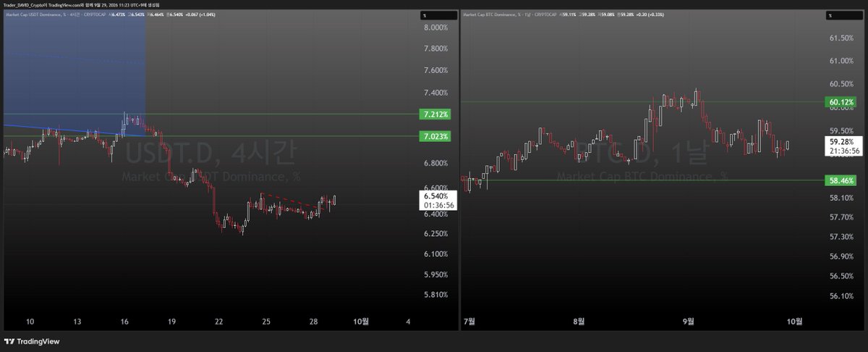Viewport: 868px width, 352px height.
Task: Click the 58.10% price axis value
Action: (842, 197)
